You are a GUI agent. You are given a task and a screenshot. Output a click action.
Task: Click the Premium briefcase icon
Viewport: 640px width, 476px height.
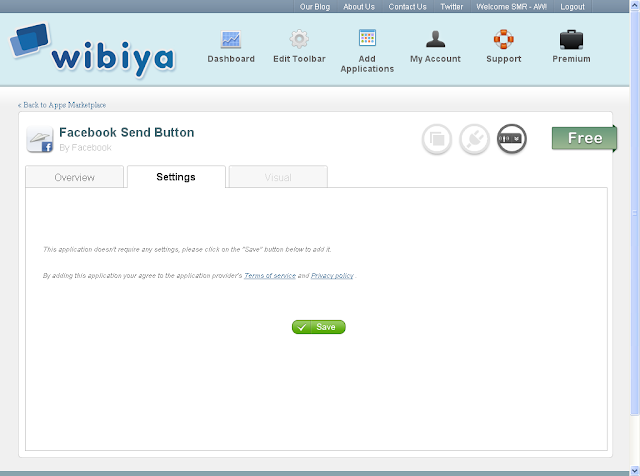coord(571,40)
